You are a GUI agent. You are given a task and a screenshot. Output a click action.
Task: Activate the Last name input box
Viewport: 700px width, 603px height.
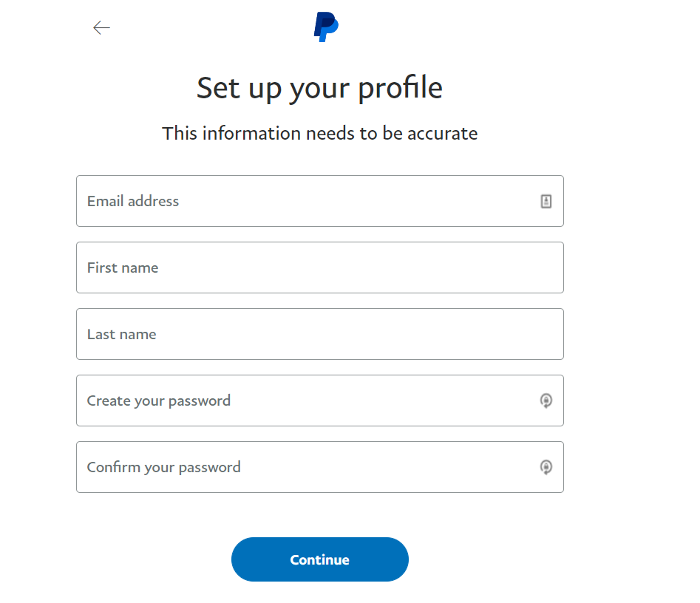[x=319, y=334]
